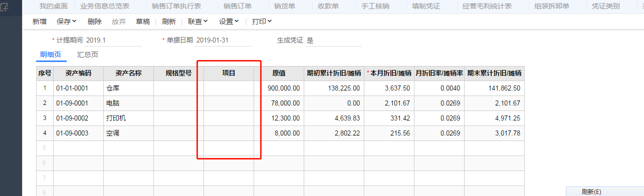Screen dimensions: 644x196
Task: Click the 仓库 asset name cell
Action: (x=129, y=88)
